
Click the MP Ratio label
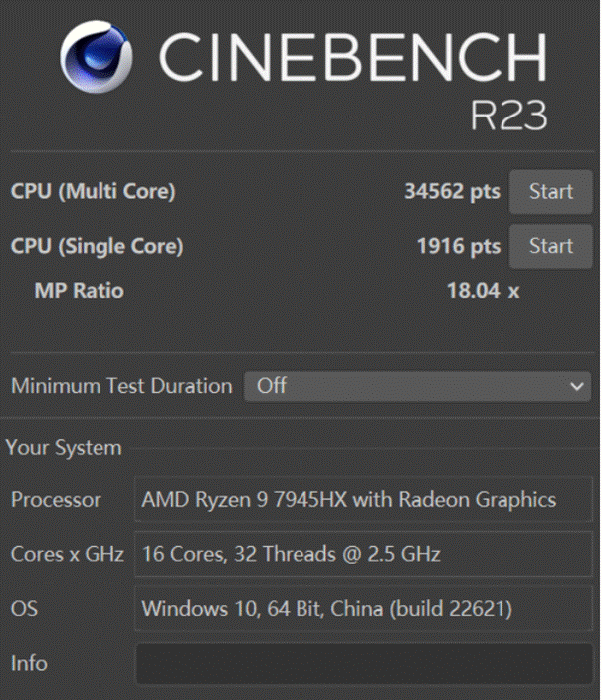(80, 291)
